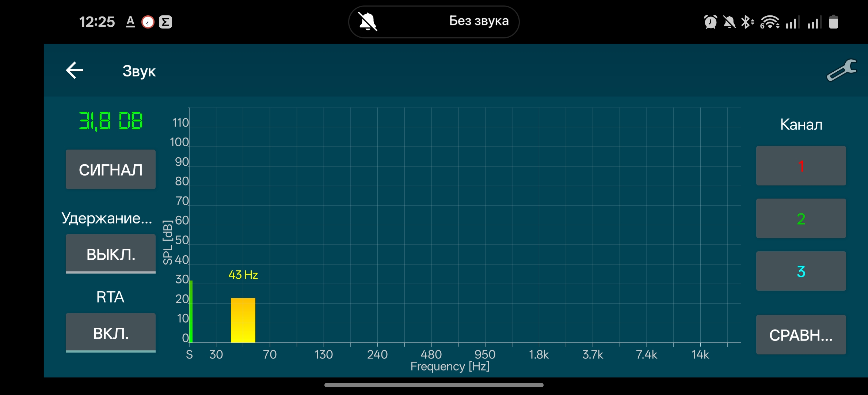Tap the yellow 43 Hz bar

[x=243, y=320]
